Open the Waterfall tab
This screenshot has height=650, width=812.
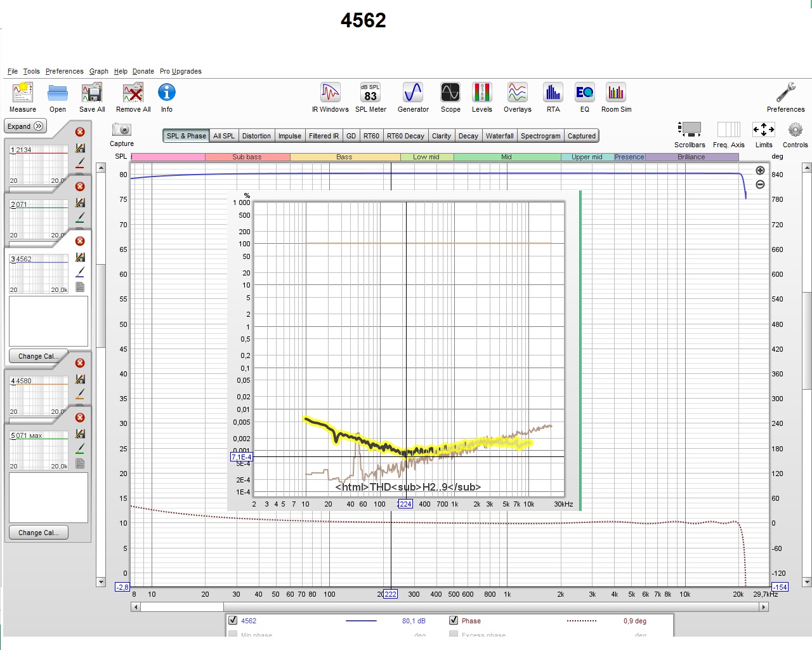(x=500, y=136)
